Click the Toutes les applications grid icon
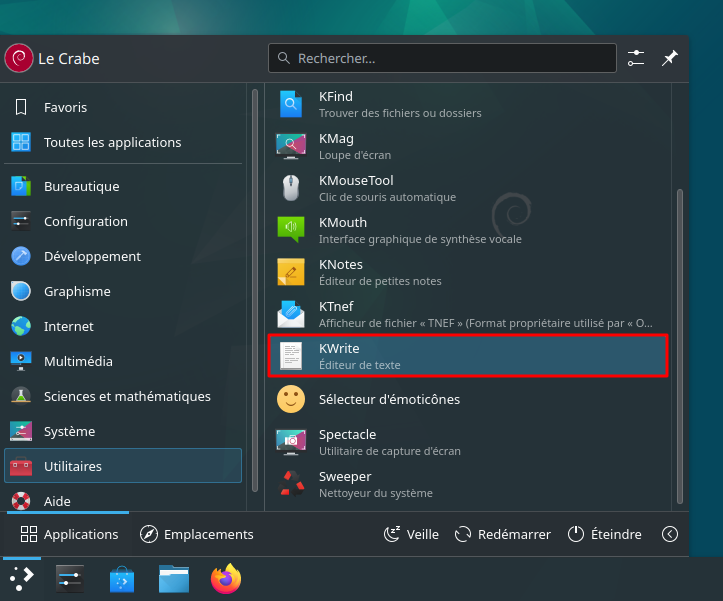 21,142
